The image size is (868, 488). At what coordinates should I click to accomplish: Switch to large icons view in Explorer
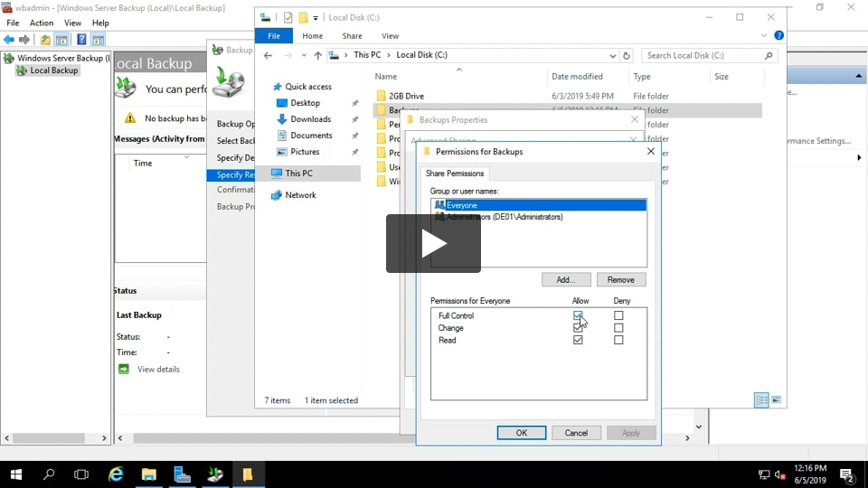click(776, 399)
